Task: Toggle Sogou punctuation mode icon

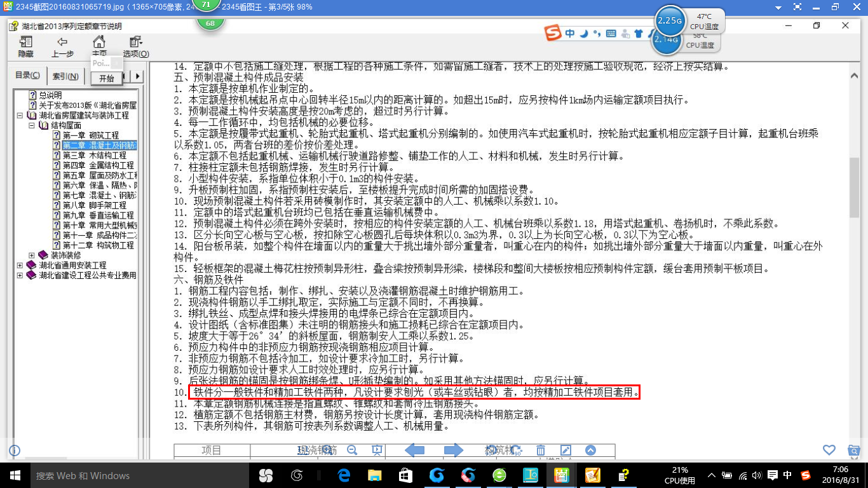Action: click(x=597, y=34)
